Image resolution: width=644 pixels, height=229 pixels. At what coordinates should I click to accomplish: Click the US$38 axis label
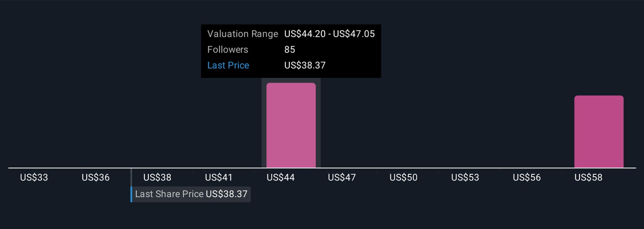tap(157, 177)
